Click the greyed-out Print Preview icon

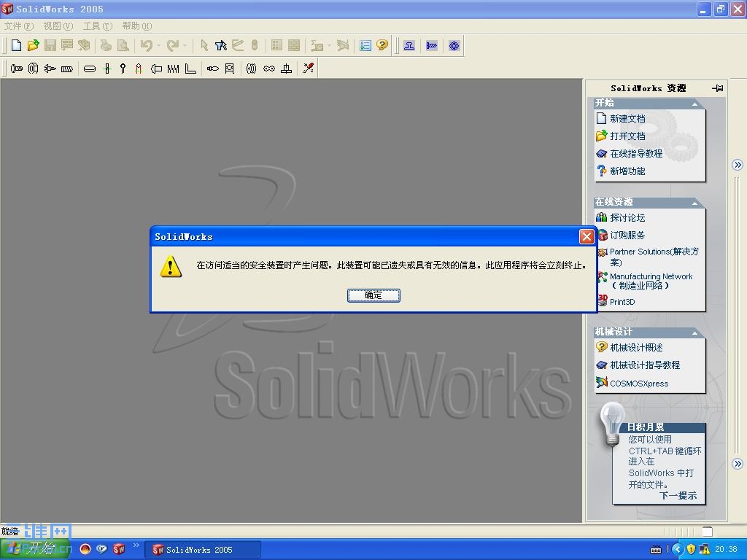pos(123,45)
